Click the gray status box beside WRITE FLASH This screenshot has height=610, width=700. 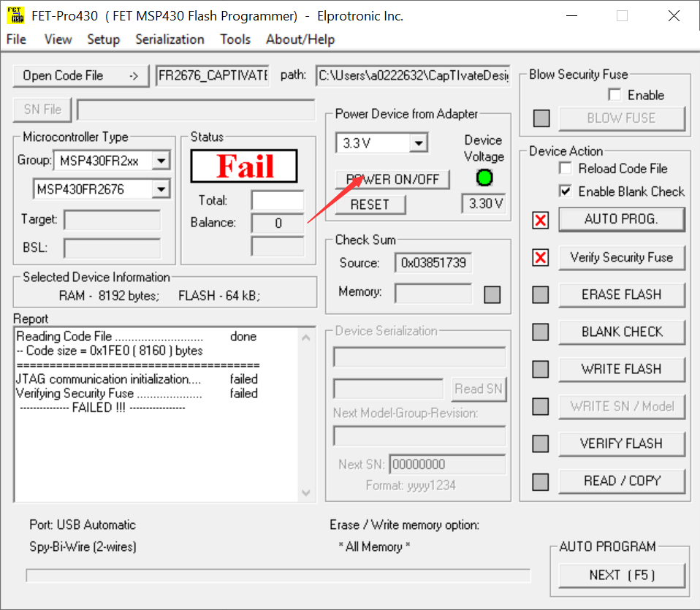(541, 369)
